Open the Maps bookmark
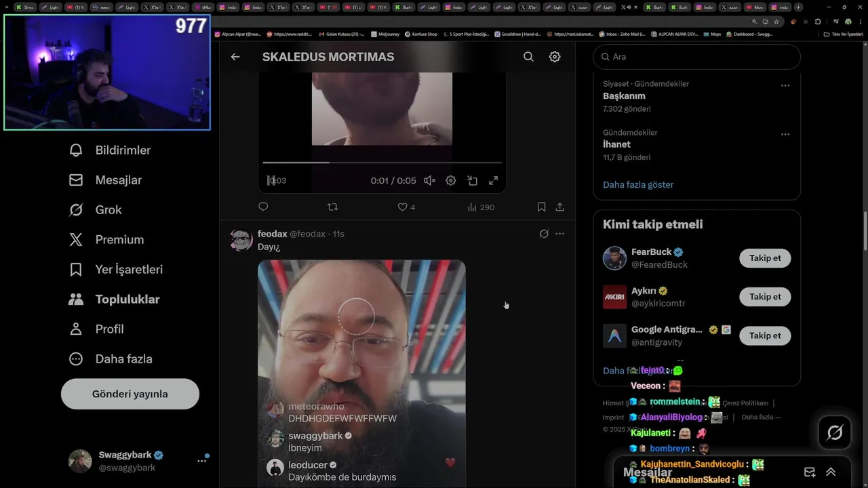This screenshot has height=488, width=868. (x=712, y=34)
